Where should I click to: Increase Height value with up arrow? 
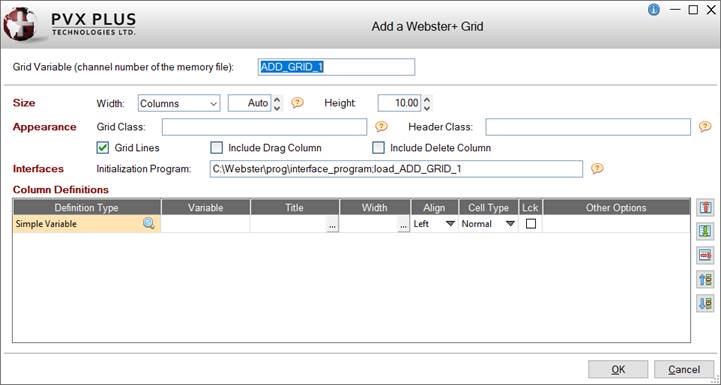point(427,99)
